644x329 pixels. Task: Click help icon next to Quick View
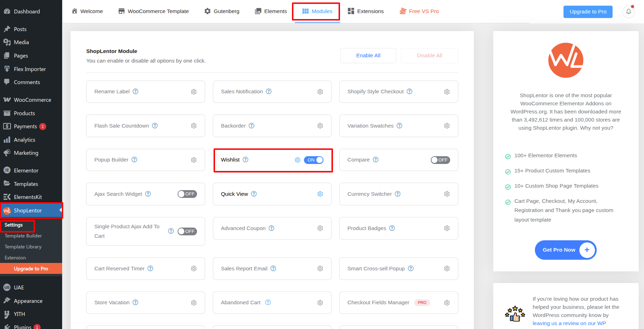click(254, 194)
